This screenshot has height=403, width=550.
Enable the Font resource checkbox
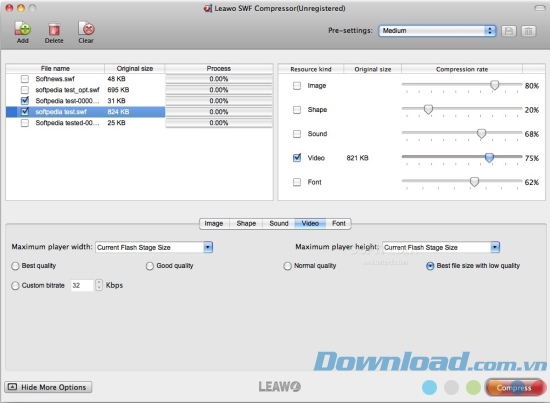pos(297,182)
